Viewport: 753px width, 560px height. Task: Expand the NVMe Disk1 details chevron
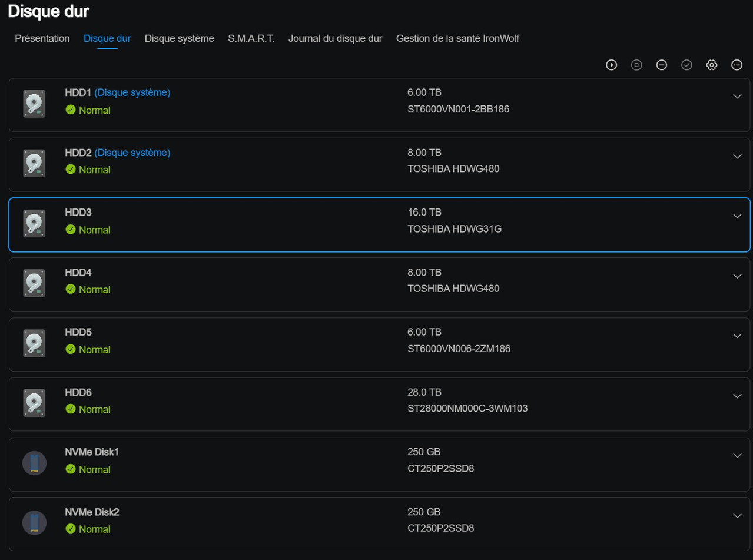(737, 455)
